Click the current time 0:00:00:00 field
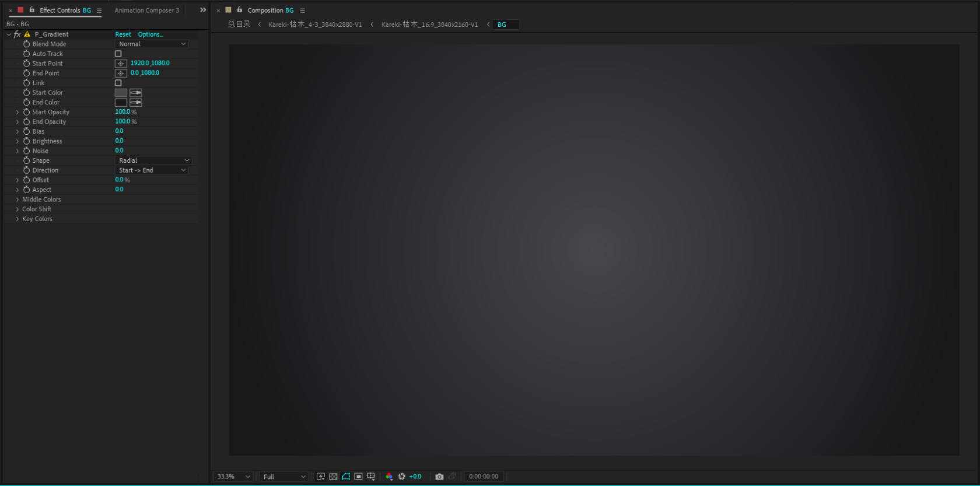The height and width of the screenshot is (486, 980). (x=484, y=477)
